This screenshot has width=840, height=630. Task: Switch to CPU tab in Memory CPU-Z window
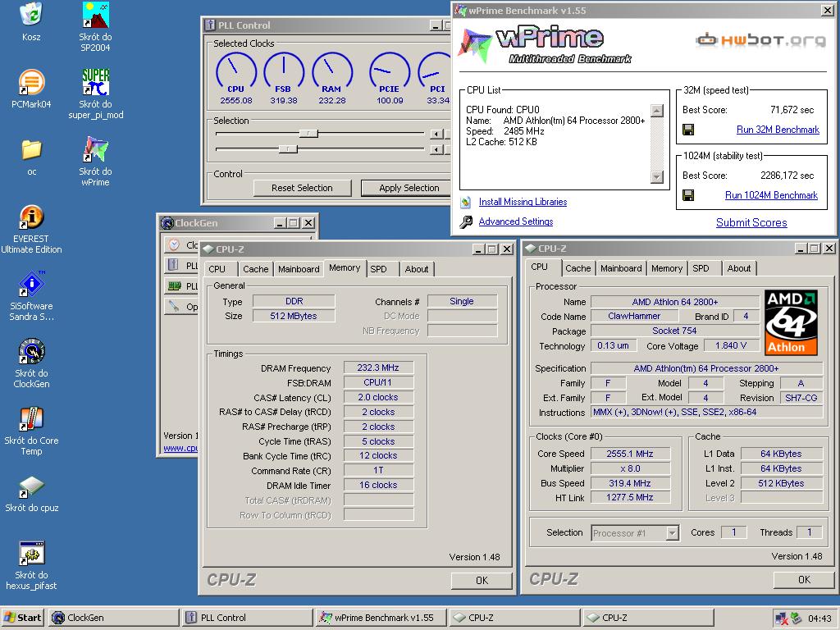pos(217,269)
